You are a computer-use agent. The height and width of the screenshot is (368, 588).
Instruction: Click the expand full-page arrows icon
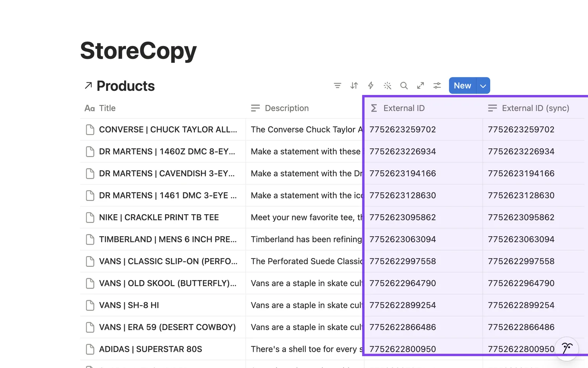point(420,86)
